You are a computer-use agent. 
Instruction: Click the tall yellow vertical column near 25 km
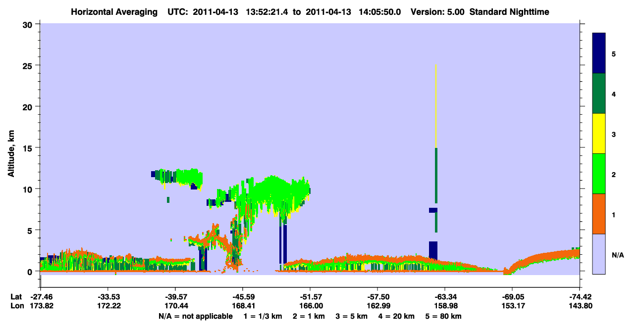tap(436, 106)
